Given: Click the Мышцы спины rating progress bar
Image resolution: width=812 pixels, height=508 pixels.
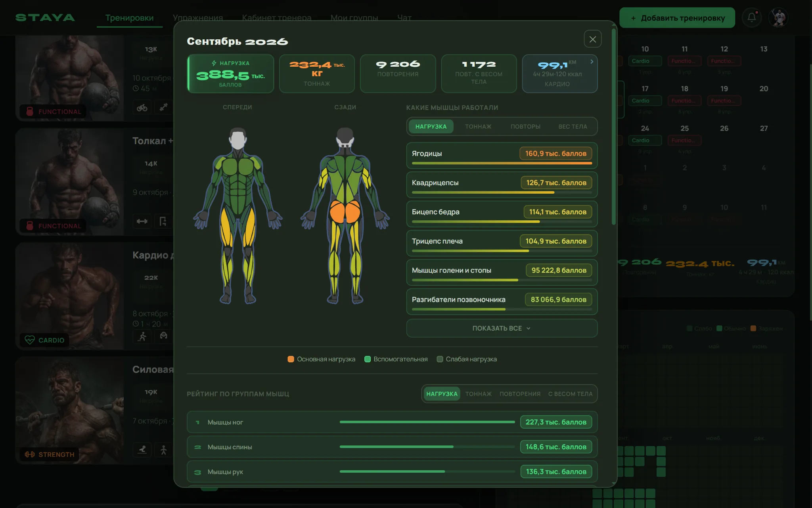Looking at the screenshot, I should 427,447.
